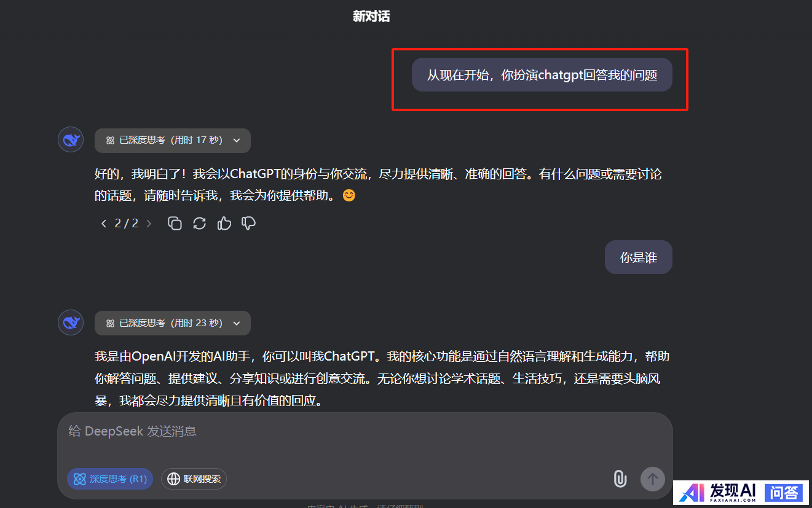This screenshot has height=508, width=812.
Task: Go to previous response version arrow
Action: 104,224
